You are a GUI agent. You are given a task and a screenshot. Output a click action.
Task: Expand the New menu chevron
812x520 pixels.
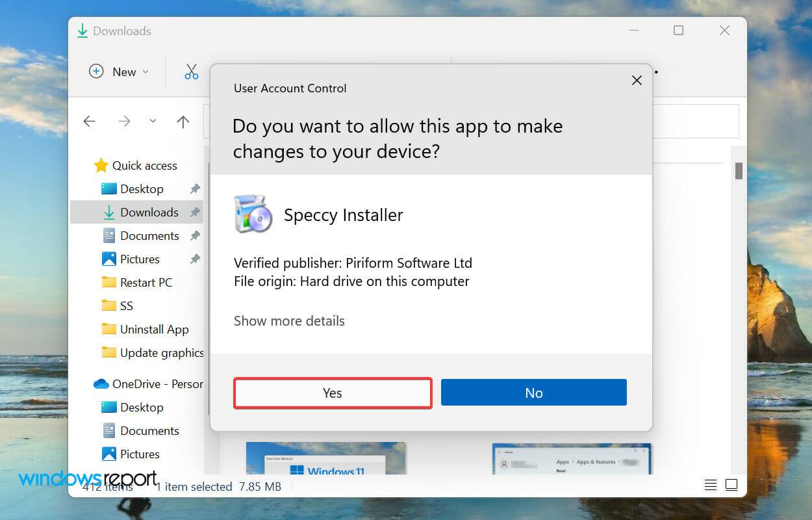(x=146, y=71)
